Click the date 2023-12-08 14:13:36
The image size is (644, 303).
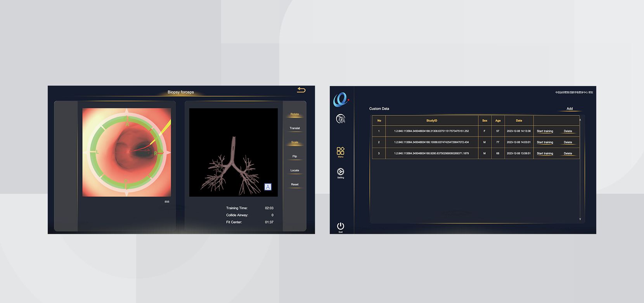coord(519,131)
